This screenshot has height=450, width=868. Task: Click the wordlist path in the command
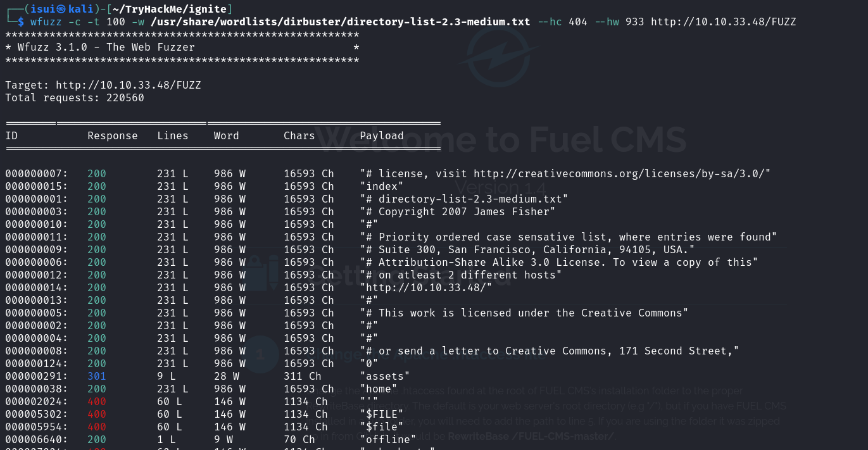coord(341,22)
